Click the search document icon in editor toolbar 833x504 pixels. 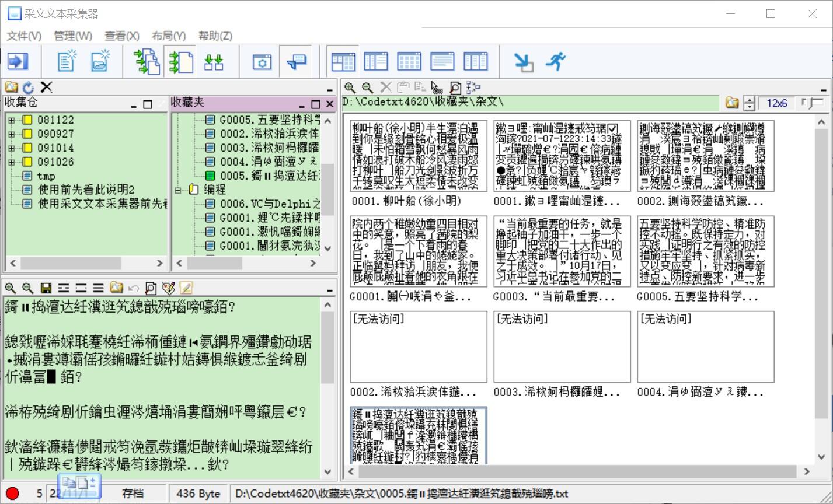pos(151,288)
